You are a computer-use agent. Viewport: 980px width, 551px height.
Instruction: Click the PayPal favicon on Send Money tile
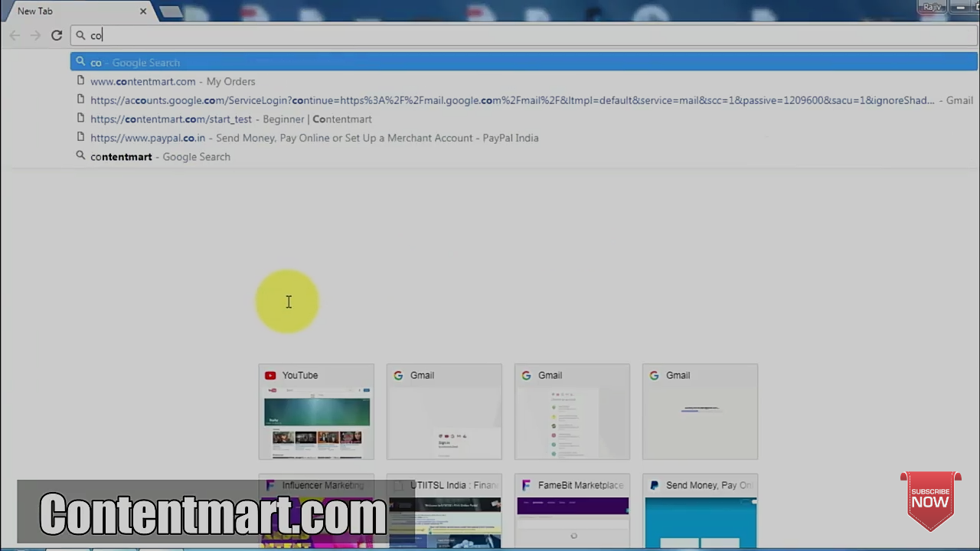coord(654,485)
